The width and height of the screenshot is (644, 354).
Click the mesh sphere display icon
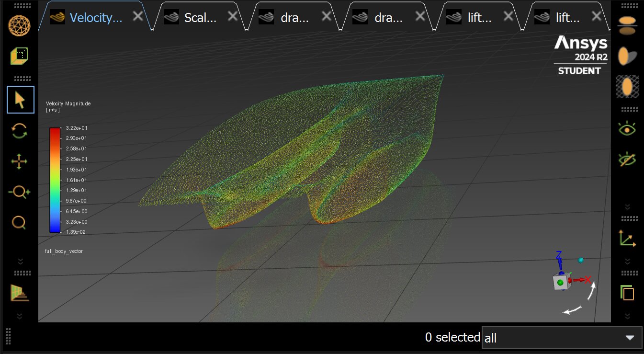(20, 24)
